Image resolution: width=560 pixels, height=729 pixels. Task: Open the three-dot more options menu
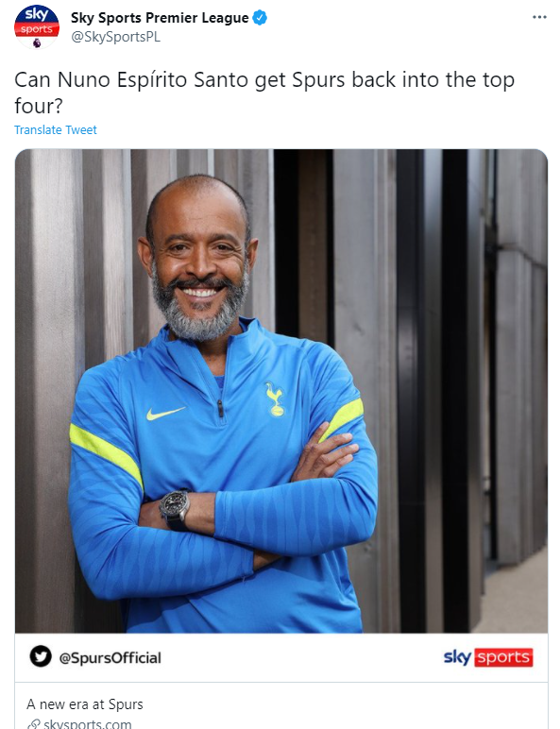point(539,17)
